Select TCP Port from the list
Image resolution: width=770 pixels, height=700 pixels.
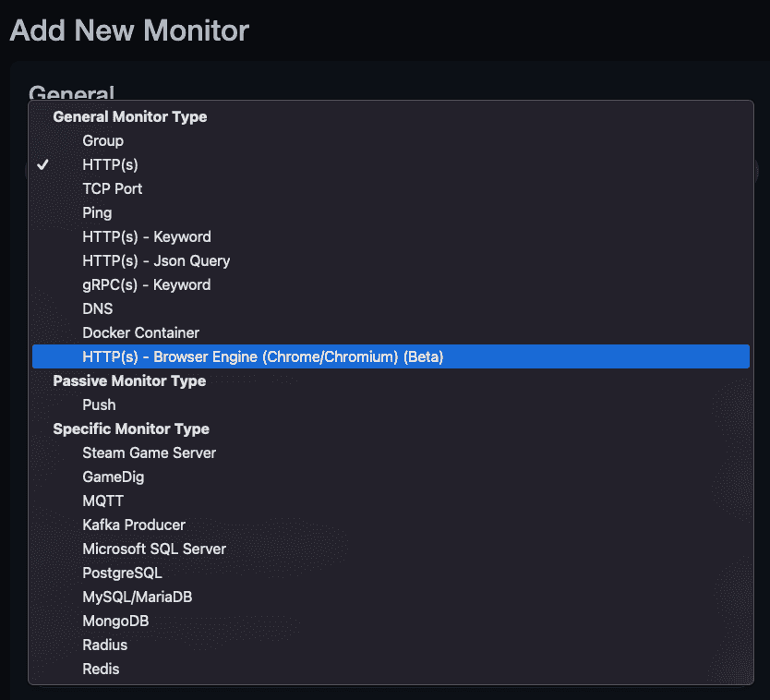pos(112,188)
